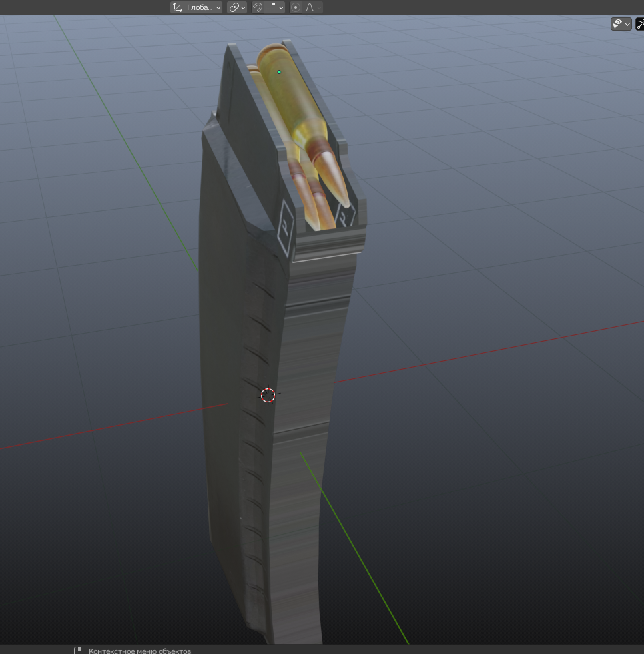Toggle proportional editing circle button
644x654 pixels.
[296, 7]
